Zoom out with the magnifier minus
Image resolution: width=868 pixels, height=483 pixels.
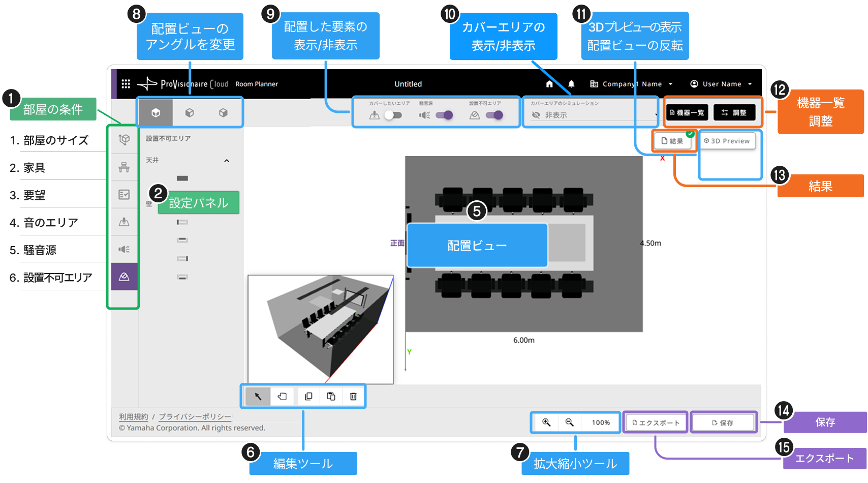point(570,422)
